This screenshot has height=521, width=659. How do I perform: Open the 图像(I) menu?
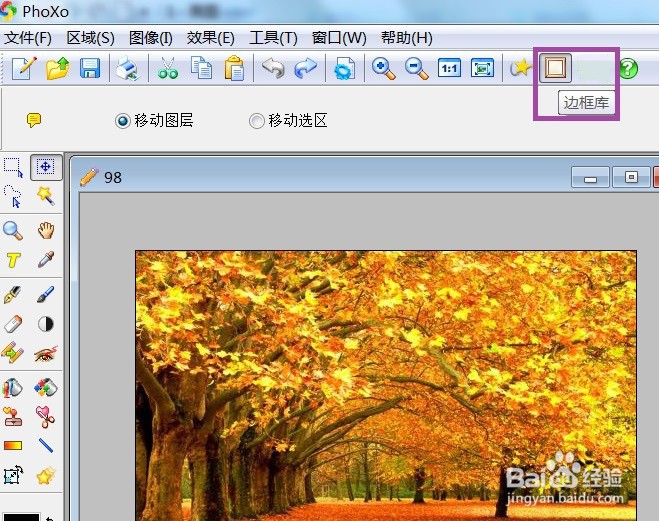pyautogui.click(x=150, y=38)
